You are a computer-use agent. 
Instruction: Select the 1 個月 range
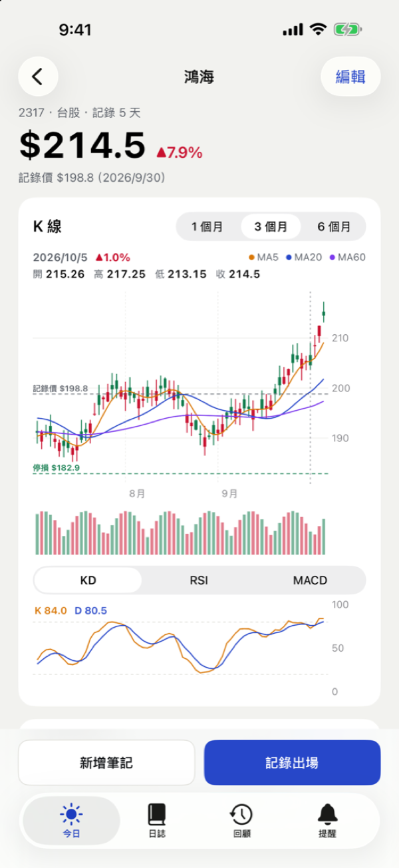coord(207,227)
